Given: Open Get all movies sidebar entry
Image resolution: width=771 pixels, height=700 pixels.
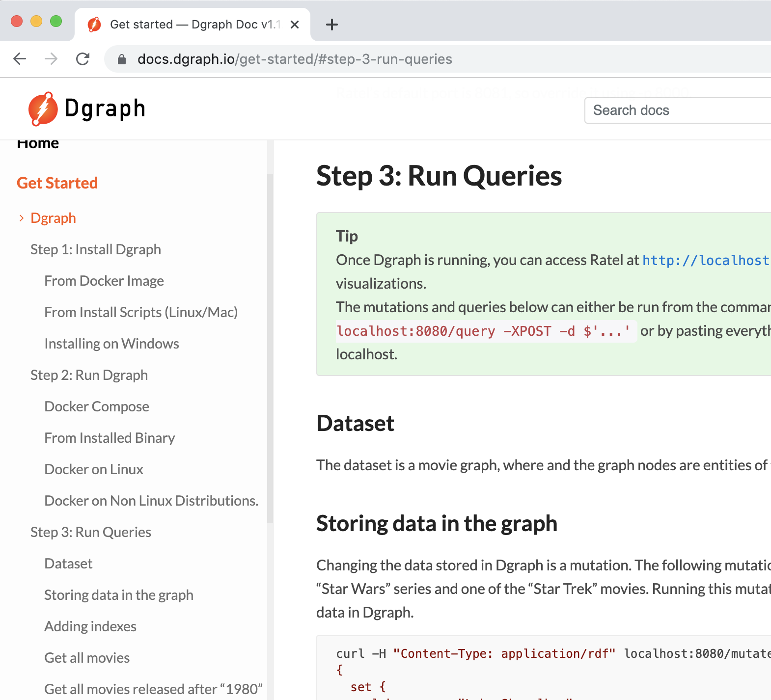Looking at the screenshot, I should click(x=87, y=658).
